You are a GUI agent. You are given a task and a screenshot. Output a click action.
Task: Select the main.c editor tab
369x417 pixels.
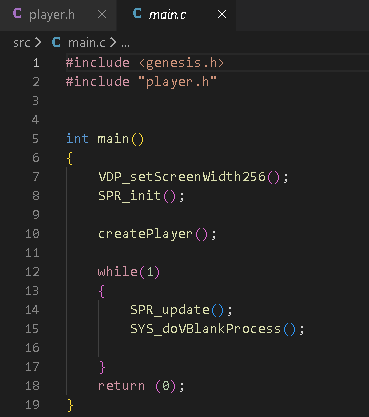click(176, 15)
